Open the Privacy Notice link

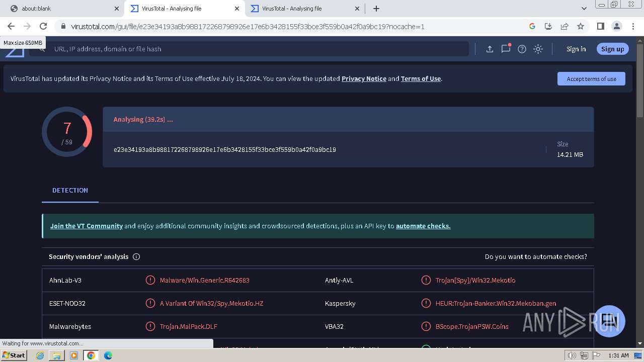pyautogui.click(x=364, y=78)
